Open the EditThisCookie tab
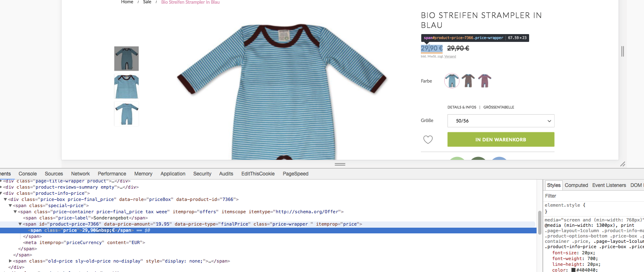The width and height of the screenshot is (644, 272). click(x=258, y=174)
